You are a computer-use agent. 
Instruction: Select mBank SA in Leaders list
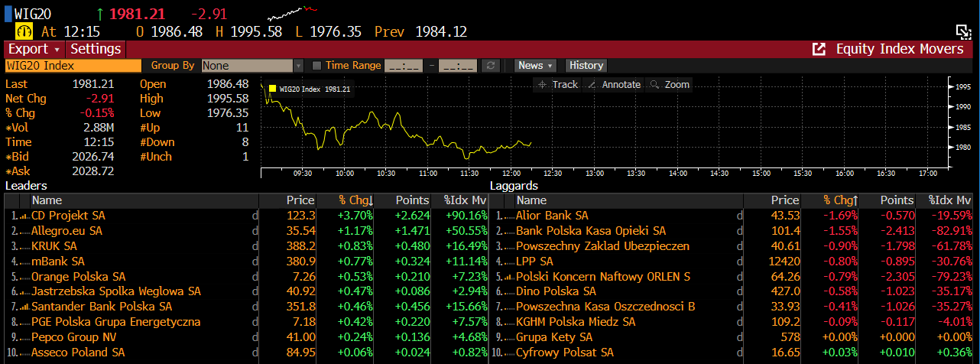(x=57, y=262)
